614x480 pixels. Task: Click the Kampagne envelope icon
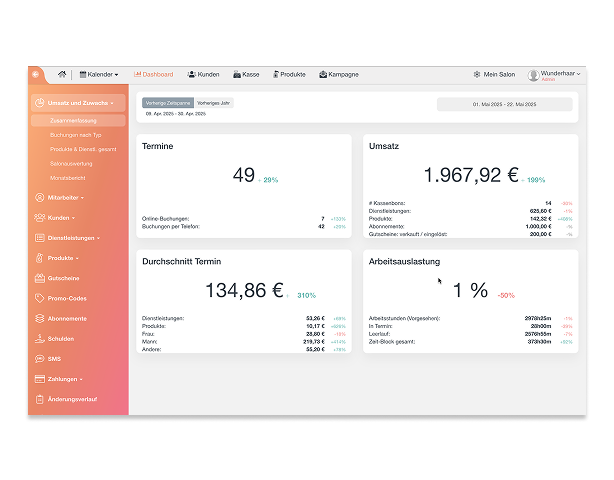[x=323, y=74]
